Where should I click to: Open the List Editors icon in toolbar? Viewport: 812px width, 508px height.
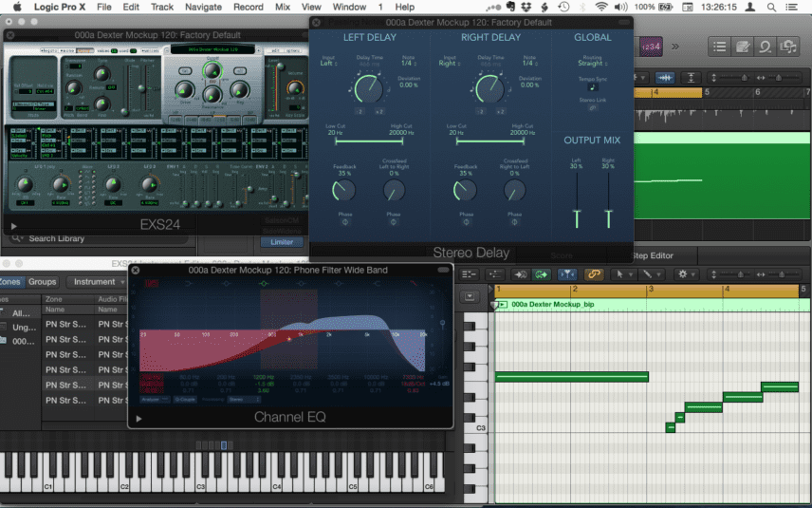[x=719, y=47]
